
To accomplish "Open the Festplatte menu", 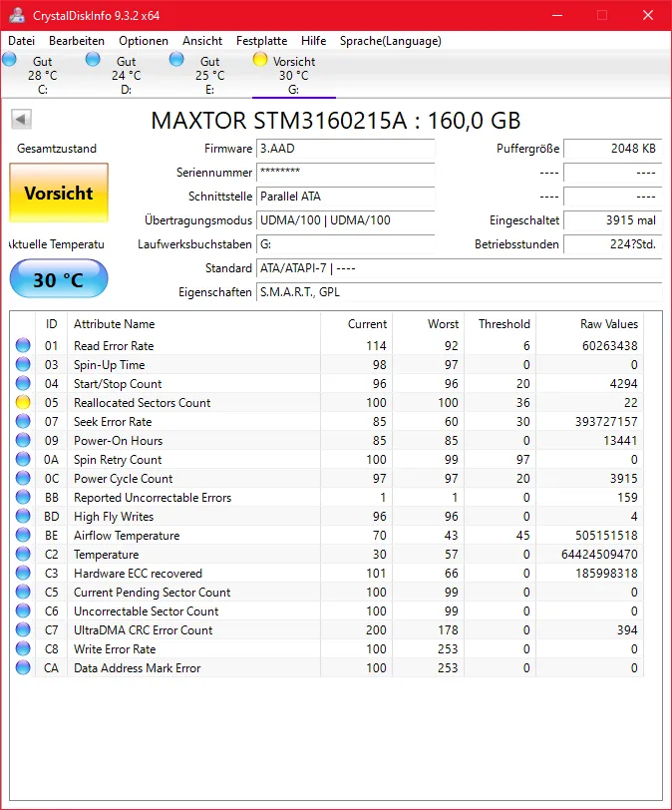I will pyautogui.click(x=261, y=41).
